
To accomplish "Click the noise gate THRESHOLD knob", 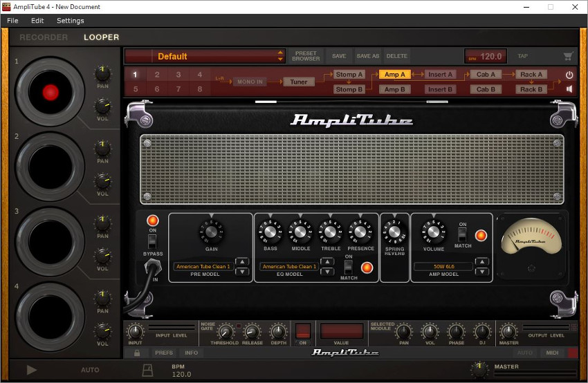I will [x=226, y=332].
